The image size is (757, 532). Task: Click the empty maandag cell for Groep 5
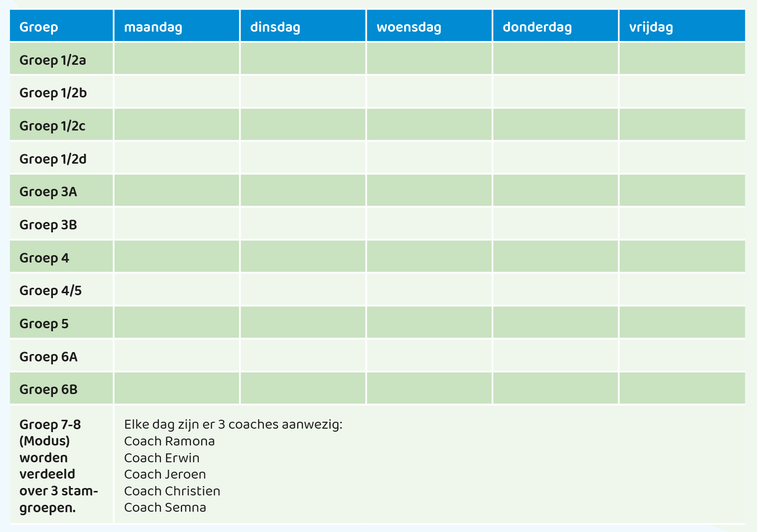point(177,322)
